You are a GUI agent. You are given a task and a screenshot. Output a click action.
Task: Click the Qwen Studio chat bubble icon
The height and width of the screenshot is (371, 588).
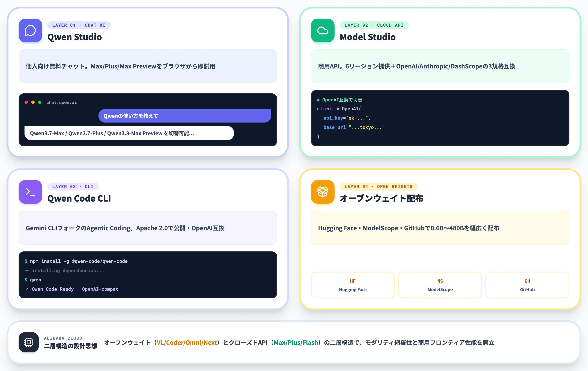point(30,31)
